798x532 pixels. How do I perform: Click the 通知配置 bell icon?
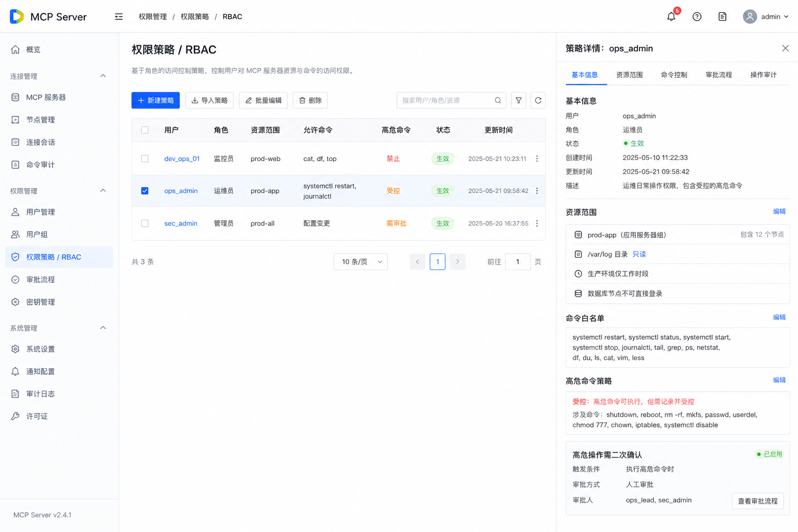pos(16,371)
